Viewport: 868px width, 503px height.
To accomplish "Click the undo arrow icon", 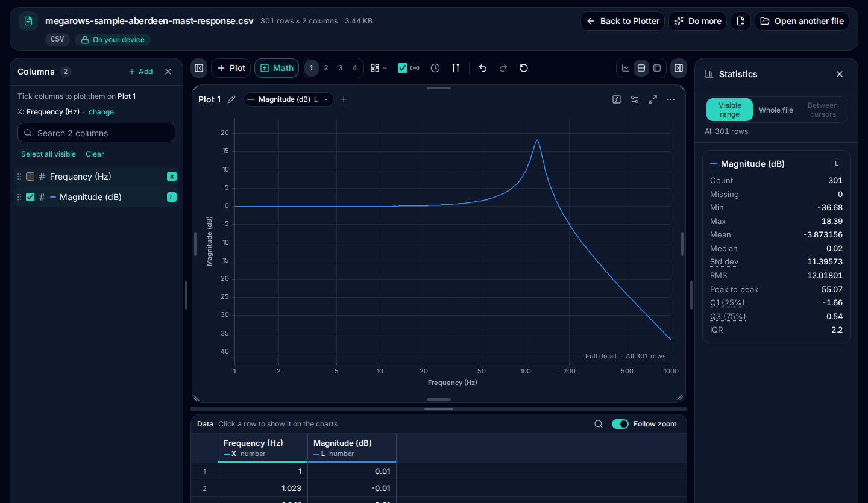I will tap(483, 68).
